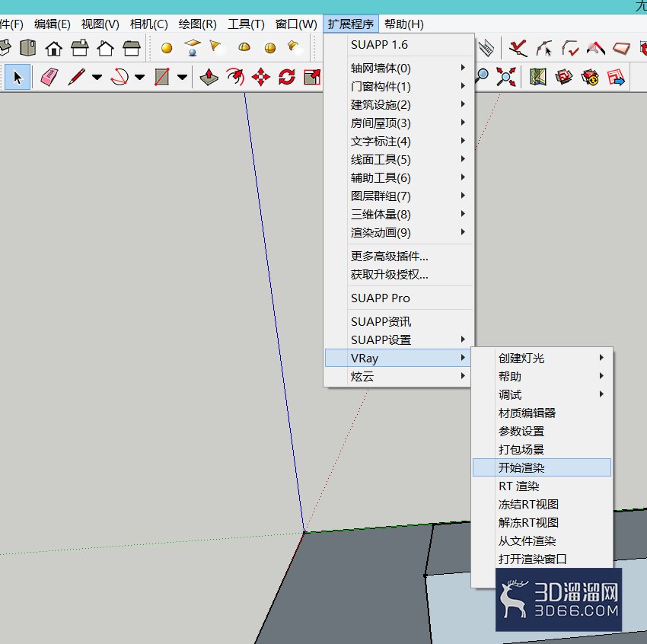Expand the 文字标注(4) submenu

click(399, 141)
